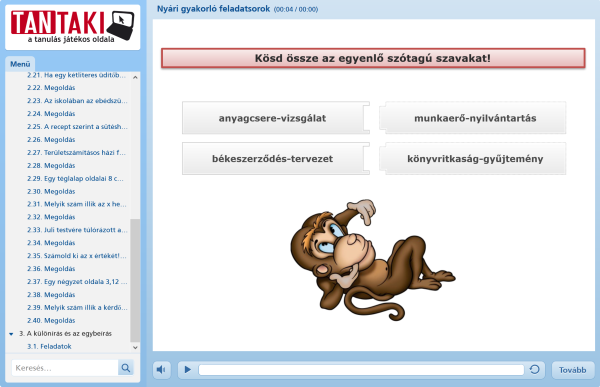Open menu item 2.22. Megoldás

click(x=51, y=88)
